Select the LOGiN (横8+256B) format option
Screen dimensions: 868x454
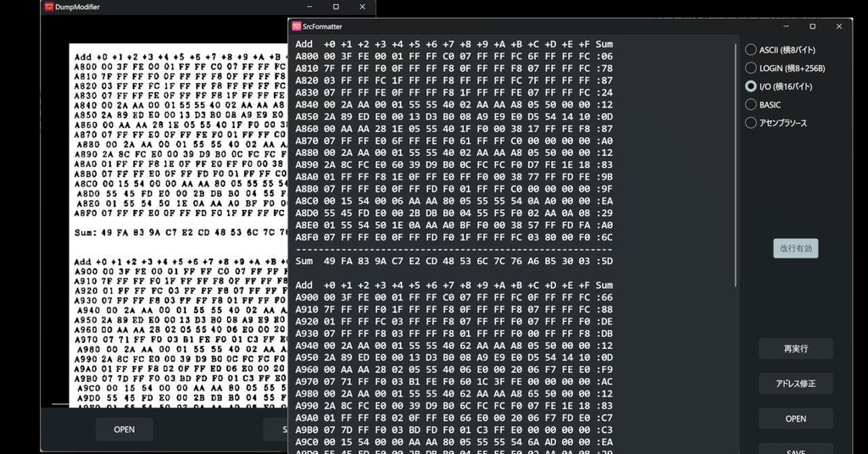(x=785, y=68)
